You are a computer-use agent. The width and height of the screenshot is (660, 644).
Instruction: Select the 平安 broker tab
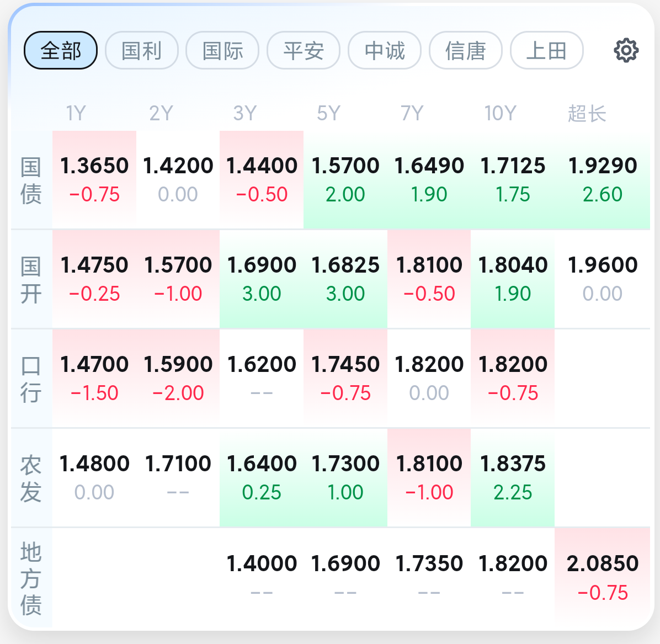tap(304, 51)
